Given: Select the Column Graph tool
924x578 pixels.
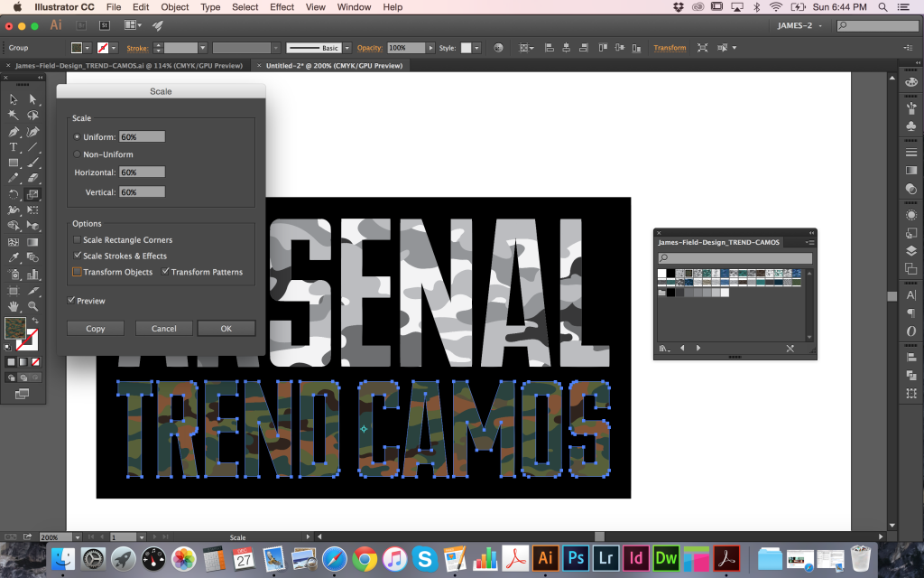Looking at the screenshot, I should 32,275.
